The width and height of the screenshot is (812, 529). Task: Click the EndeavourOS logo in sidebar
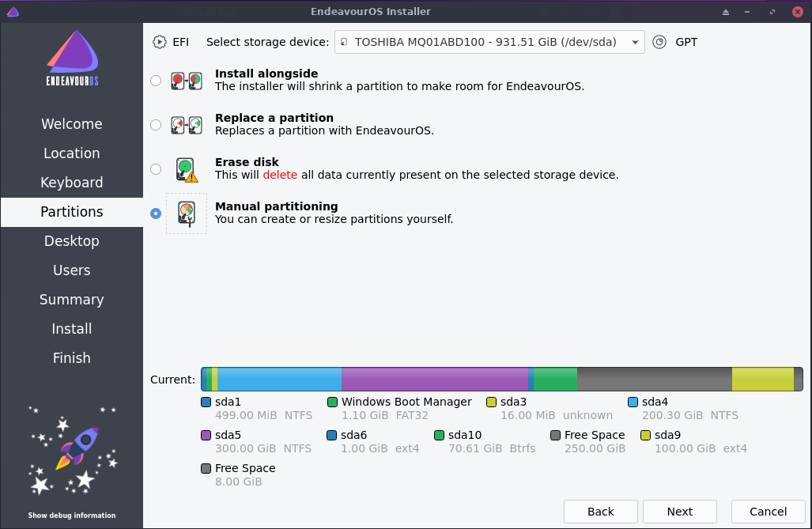[x=72, y=59]
